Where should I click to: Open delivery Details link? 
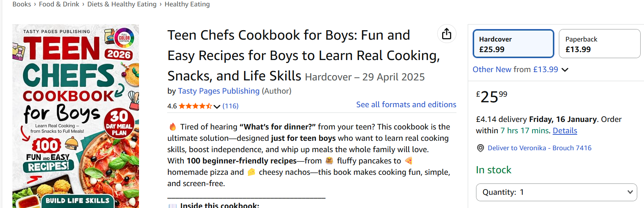565,131
